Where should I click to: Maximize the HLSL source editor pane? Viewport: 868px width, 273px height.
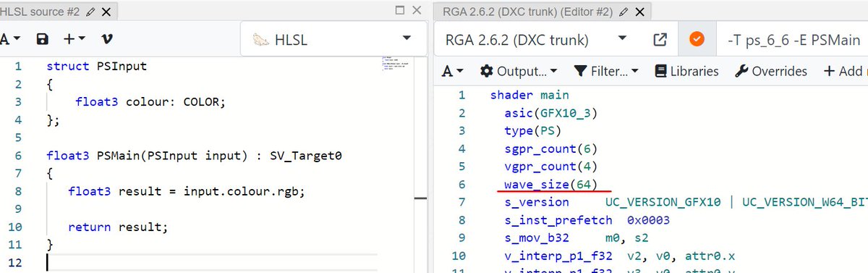pyautogui.click(x=400, y=11)
